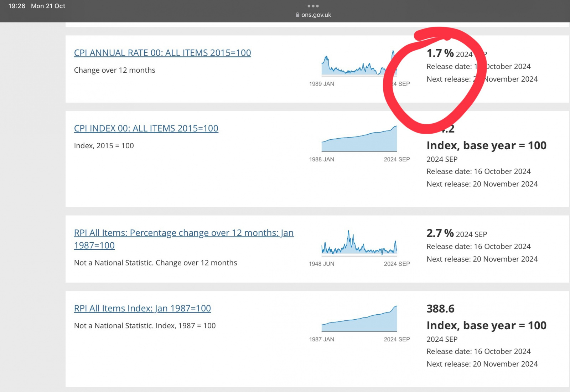Tap the RPI All Items Index sparkline

click(359, 321)
